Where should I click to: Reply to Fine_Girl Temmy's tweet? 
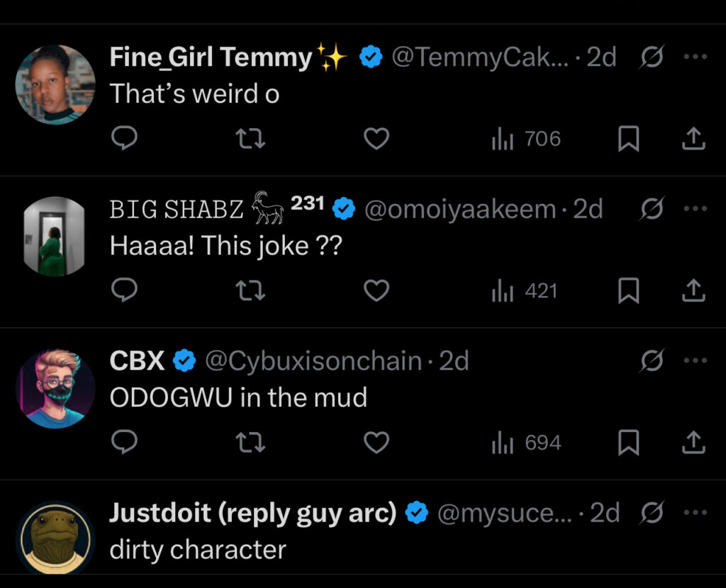click(x=125, y=139)
